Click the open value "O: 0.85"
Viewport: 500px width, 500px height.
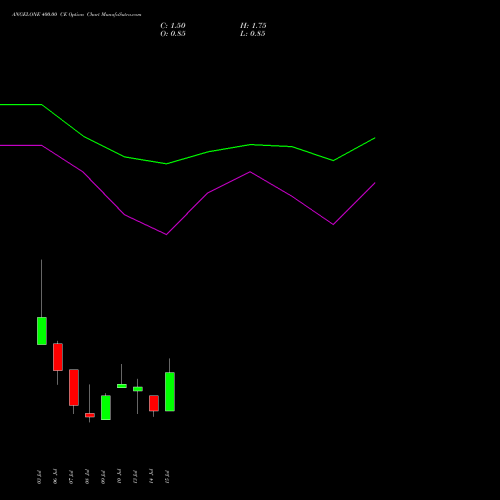pyautogui.click(x=173, y=34)
